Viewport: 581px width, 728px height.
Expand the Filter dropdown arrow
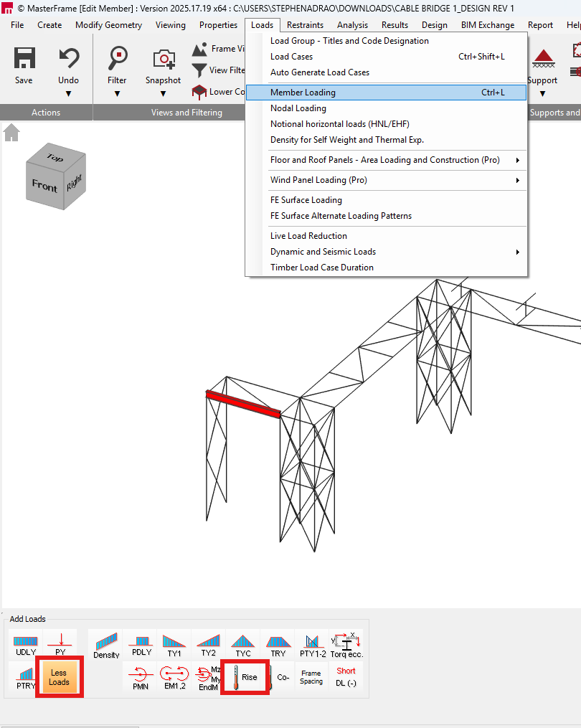(x=117, y=94)
